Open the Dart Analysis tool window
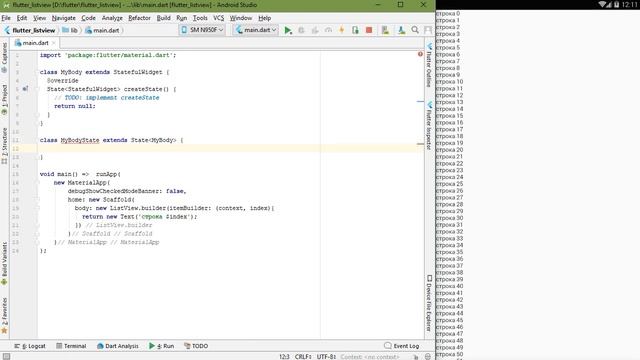 pos(118,346)
